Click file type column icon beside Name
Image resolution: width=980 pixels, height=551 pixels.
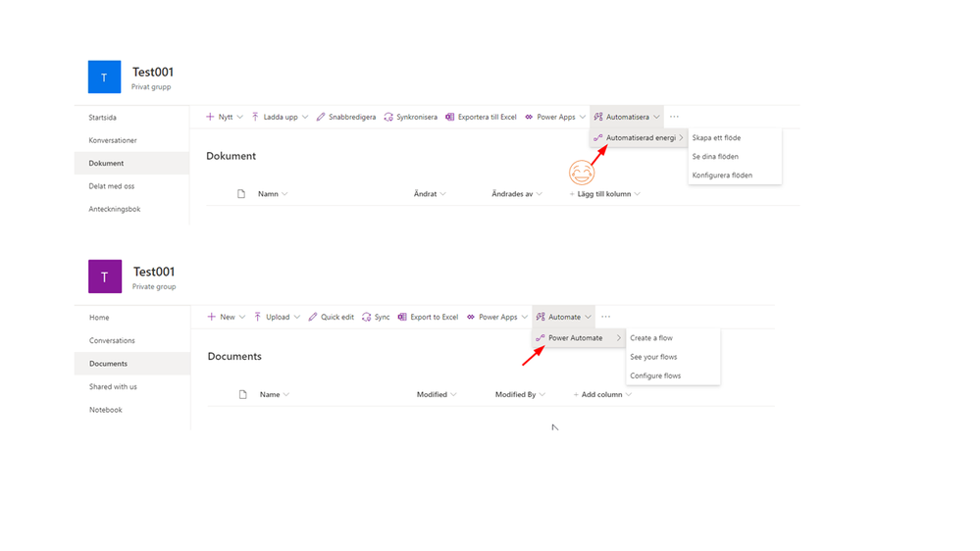[x=242, y=394]
